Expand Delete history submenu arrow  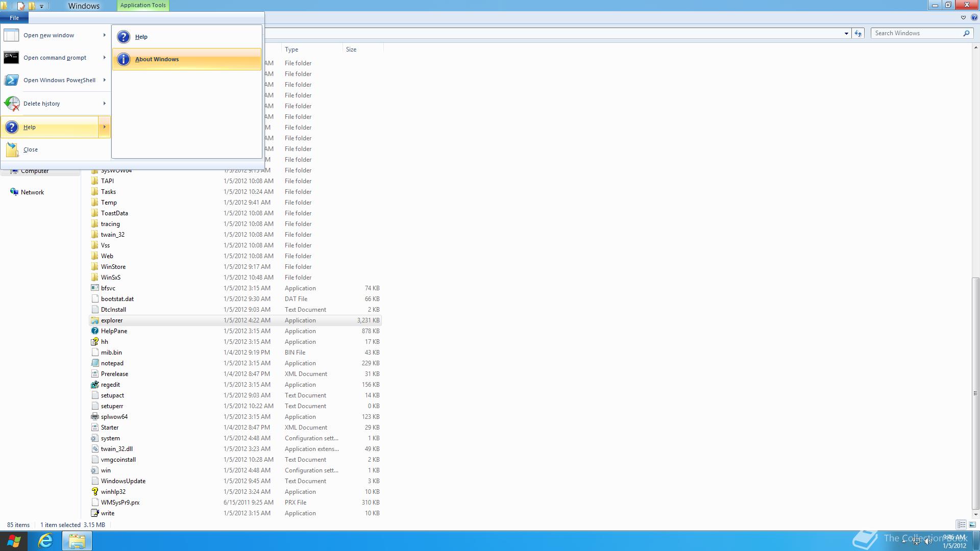coord(104,104)
